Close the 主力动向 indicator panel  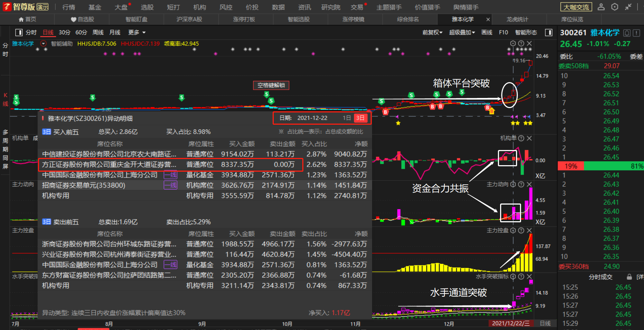click(529, 184)
